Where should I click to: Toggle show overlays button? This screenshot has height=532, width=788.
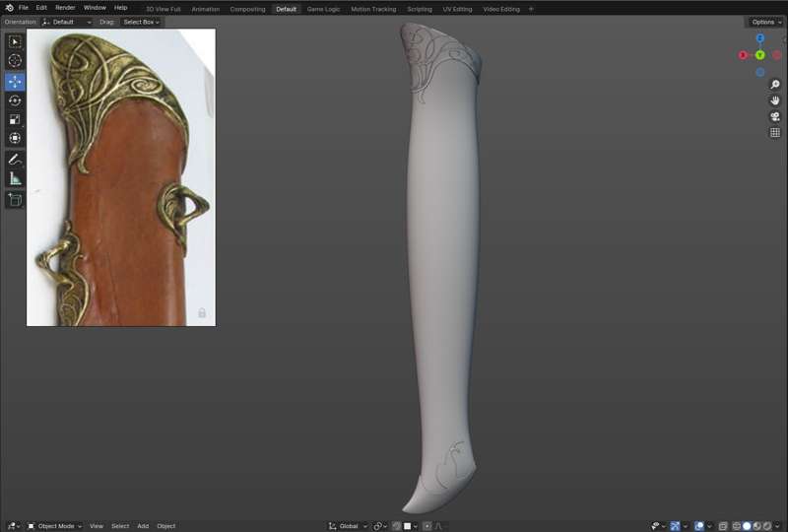click(x=699, y=526)
